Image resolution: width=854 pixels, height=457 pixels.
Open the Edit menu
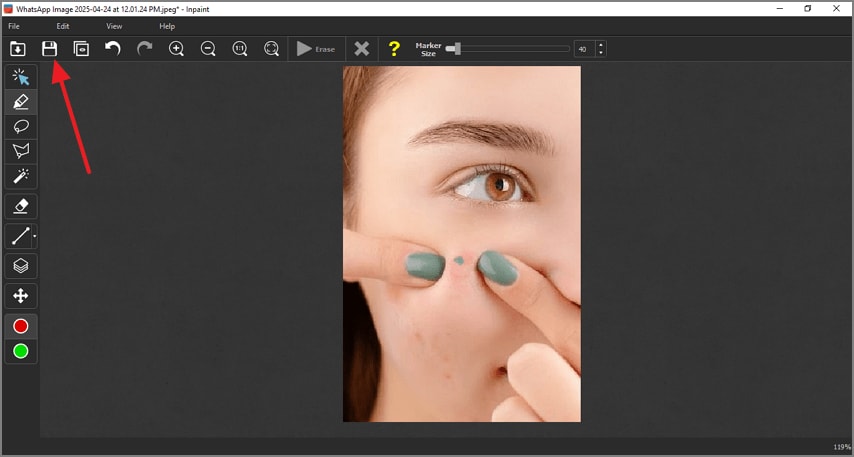(63, 26)
